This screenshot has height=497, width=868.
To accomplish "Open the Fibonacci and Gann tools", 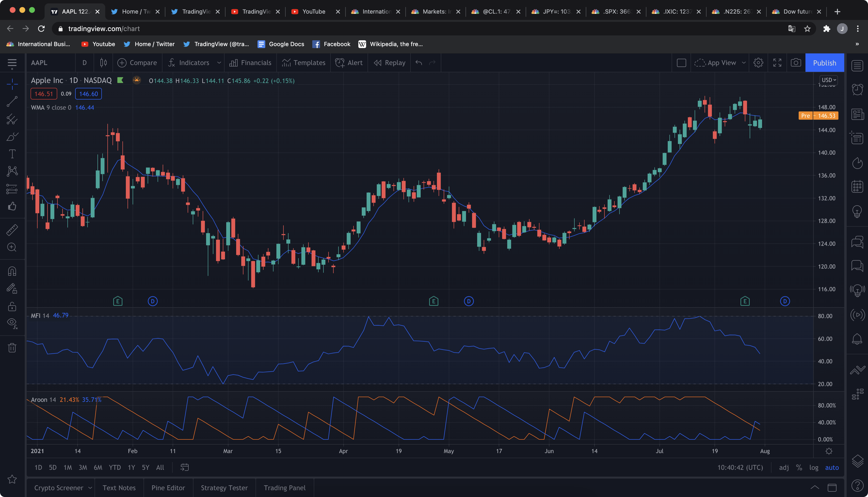I will (12, 119).
